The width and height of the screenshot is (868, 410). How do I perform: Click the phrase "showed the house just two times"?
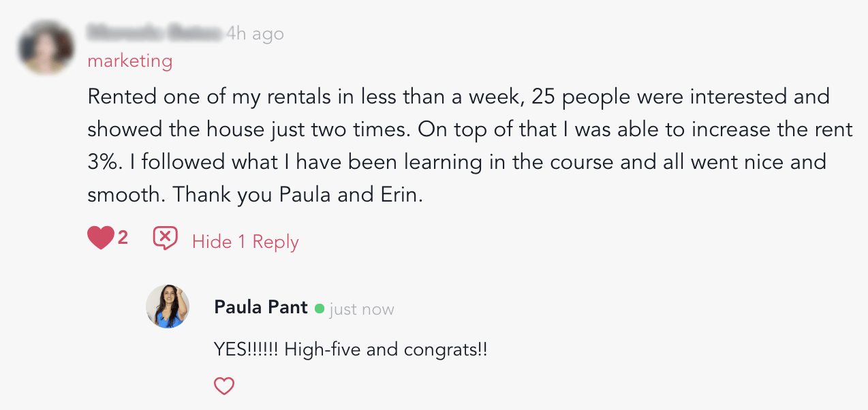[248, 129]
